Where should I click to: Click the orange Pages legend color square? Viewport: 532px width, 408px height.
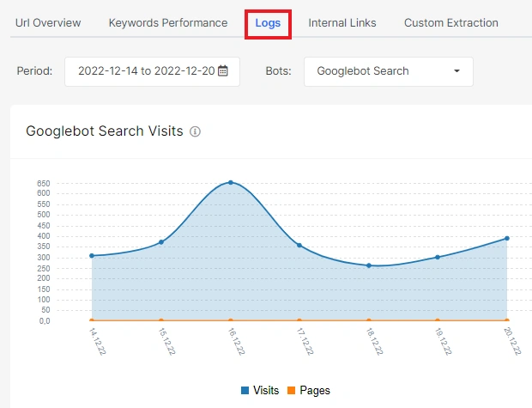pyautogui.click(x=291, y=390)
